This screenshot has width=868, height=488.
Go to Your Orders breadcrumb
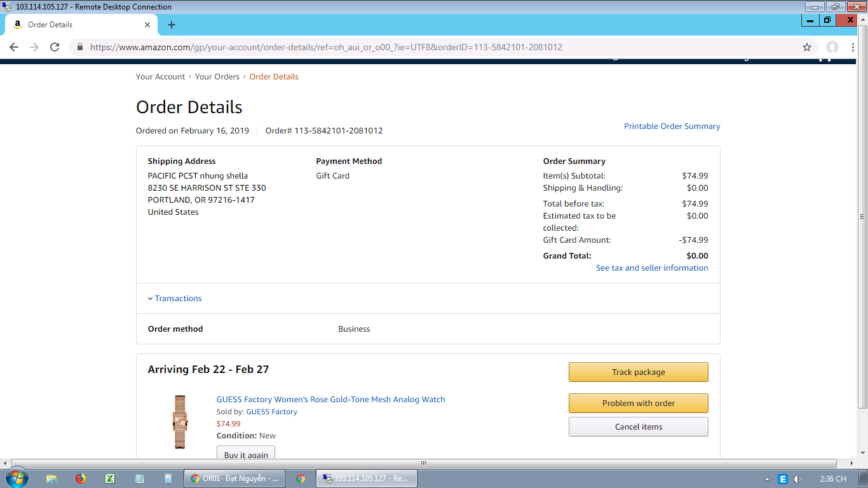tap(217, 77)
